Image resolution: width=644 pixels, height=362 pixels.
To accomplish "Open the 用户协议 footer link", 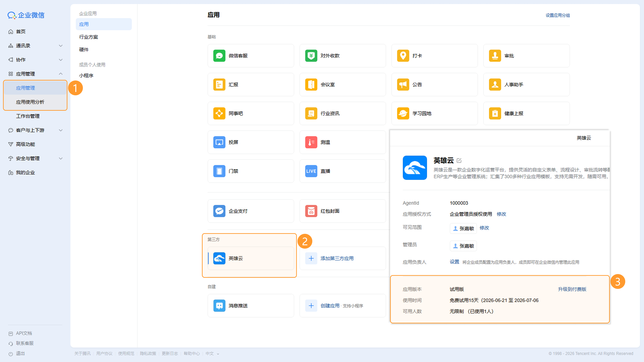I will tap(104, 353).
